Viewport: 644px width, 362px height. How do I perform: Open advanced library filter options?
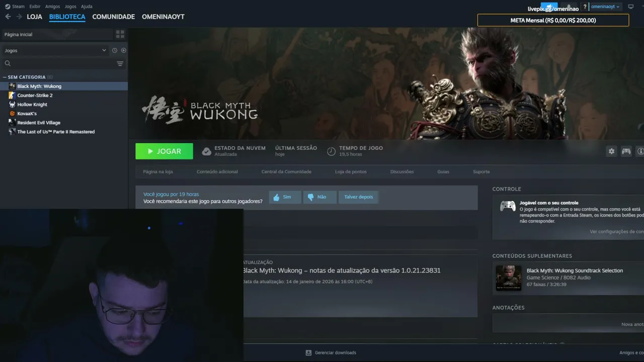[x=120, y=64]
